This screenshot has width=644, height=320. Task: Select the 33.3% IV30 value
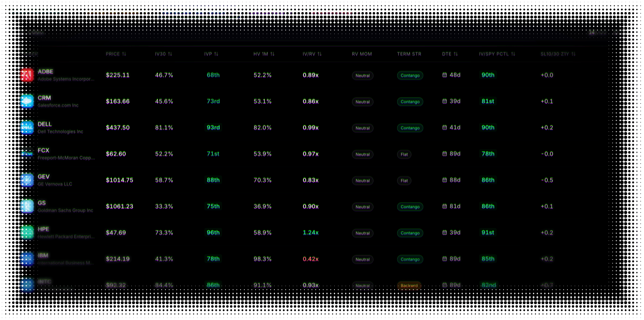coord(164,206)
